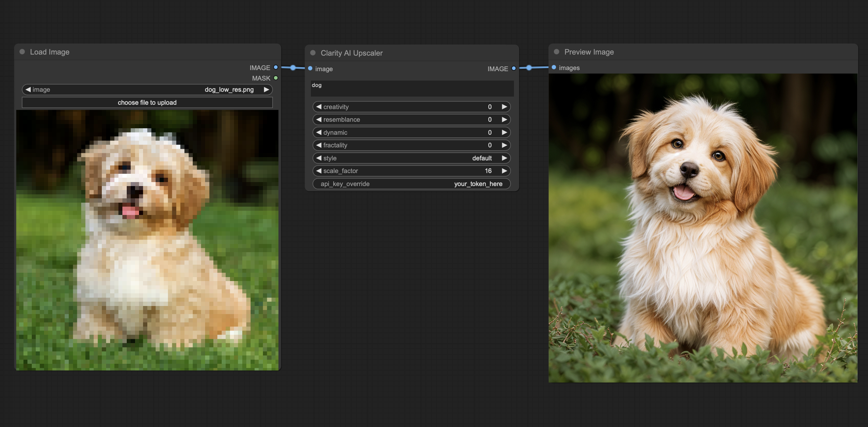The image size is (868, 427).
Task: Click the Load Image IMAGE output socket
Action: click(x=276, y=68)
